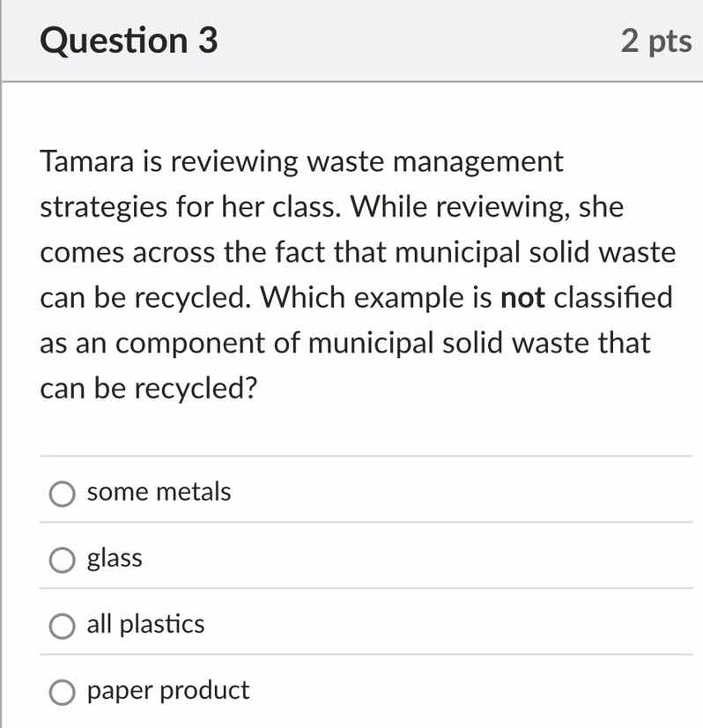This screenshot has height=728, width=703.
Task: Click the left margin of the question card
Action: [19, 353]
